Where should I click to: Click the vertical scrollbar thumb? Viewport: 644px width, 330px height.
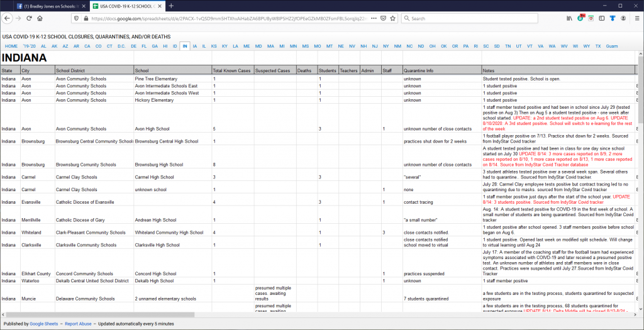coord(641,91)
